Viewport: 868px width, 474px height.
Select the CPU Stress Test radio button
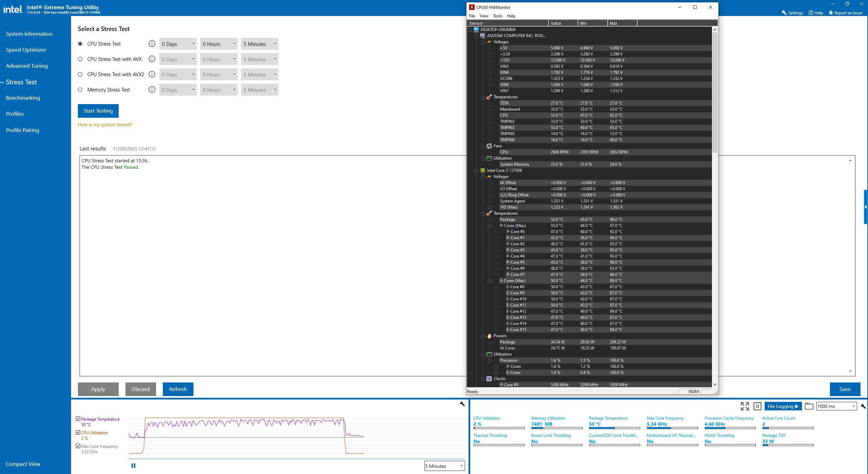click(80, 44)
